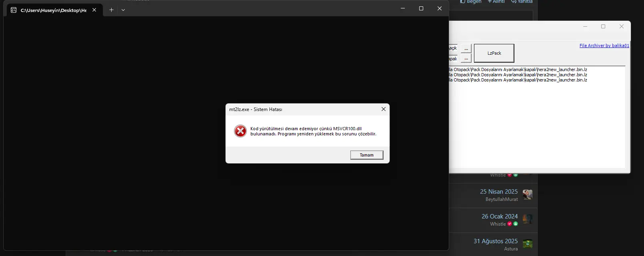Screen dimensions: 644x256
Task: Maximize the File Archiver window
Action: click(x=603, y=26)
